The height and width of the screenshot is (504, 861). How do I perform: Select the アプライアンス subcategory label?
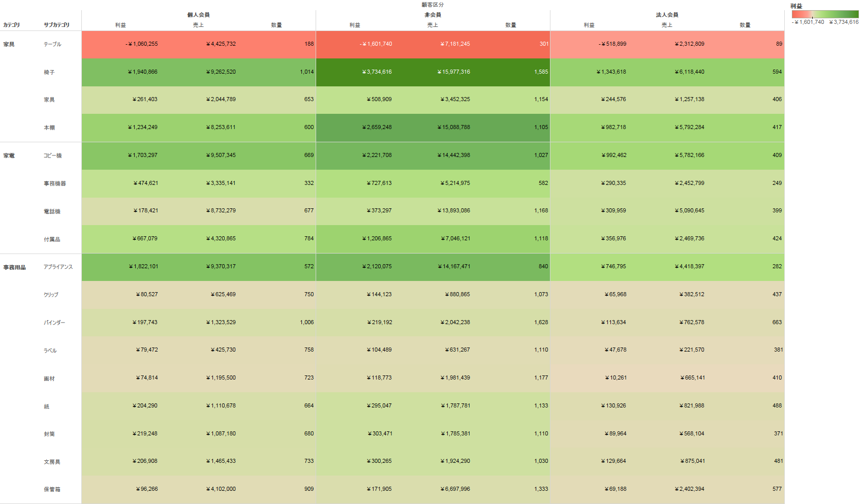click(58, 267)
